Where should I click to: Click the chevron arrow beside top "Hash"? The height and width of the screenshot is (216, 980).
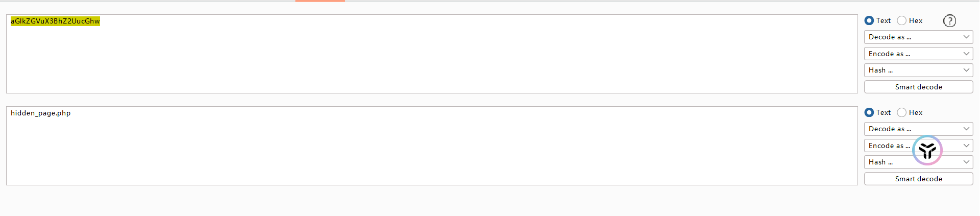(966, 70)
